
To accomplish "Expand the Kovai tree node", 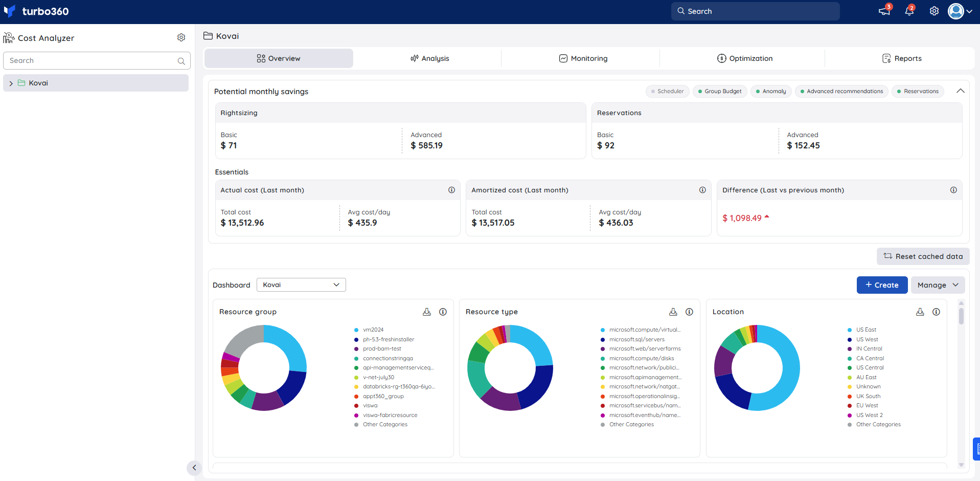I will click(11, 83).
